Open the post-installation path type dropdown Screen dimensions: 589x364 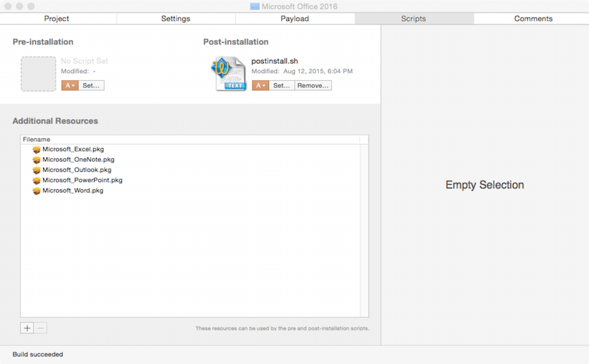[260, 85]
